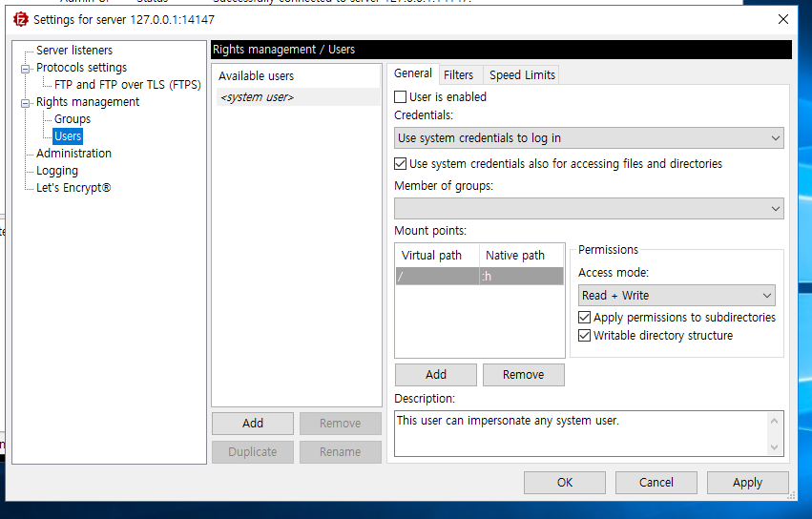812x519 pixels.
Task: Open the Logging settings page
Action: point(57,171)
